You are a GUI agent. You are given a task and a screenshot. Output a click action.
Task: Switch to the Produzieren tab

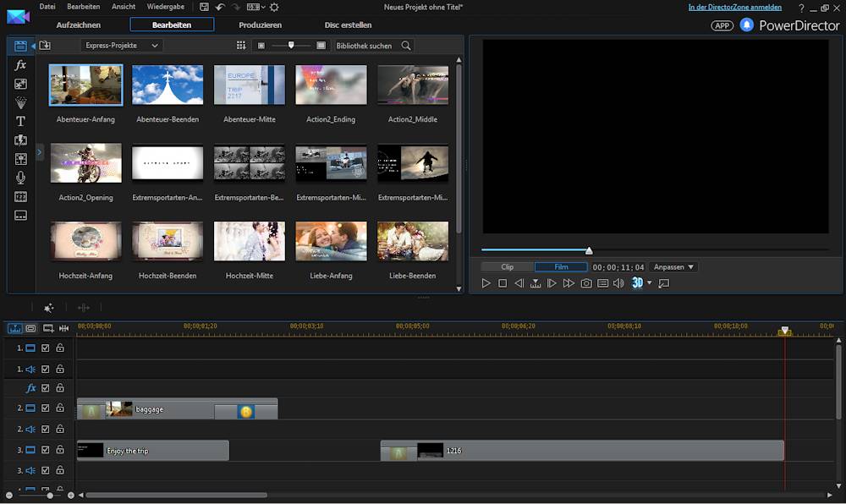[261, 25]
